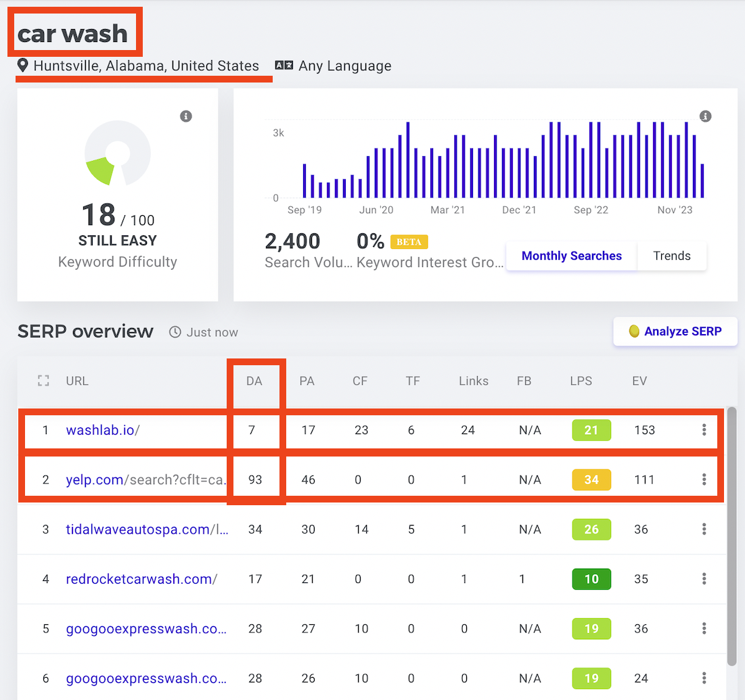The width and height of the screenshot is (745, 700).
Task: Click the Huntsville, Alabama, United States location
Action: tap(146, 66)
